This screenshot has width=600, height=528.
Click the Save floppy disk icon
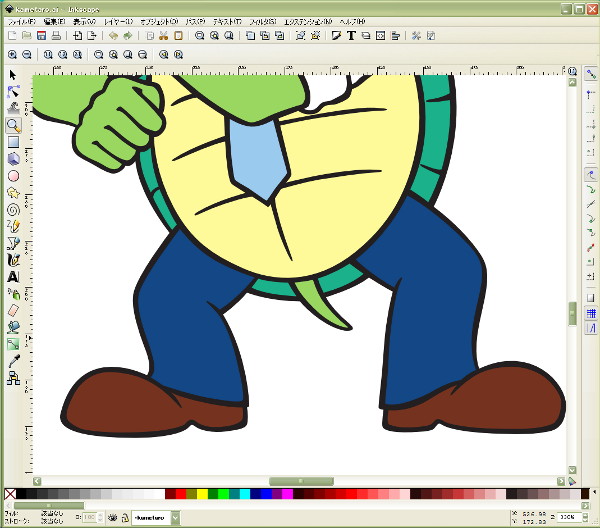41,36
